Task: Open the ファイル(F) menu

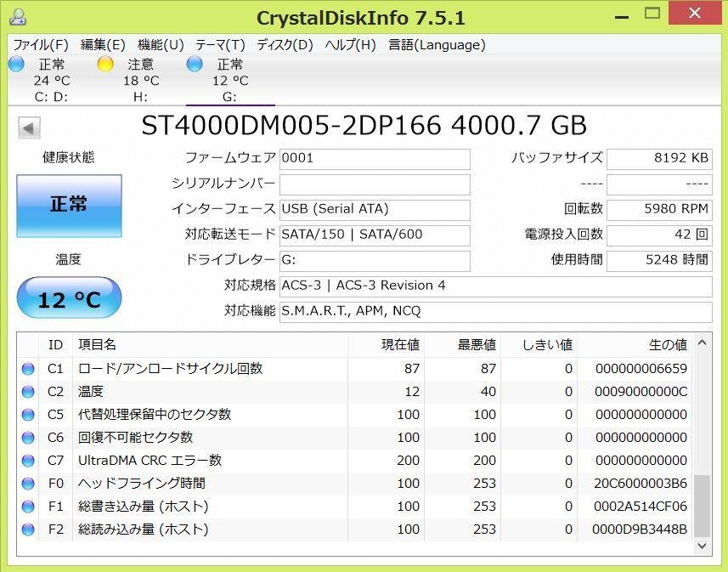Action: (40, 45)
